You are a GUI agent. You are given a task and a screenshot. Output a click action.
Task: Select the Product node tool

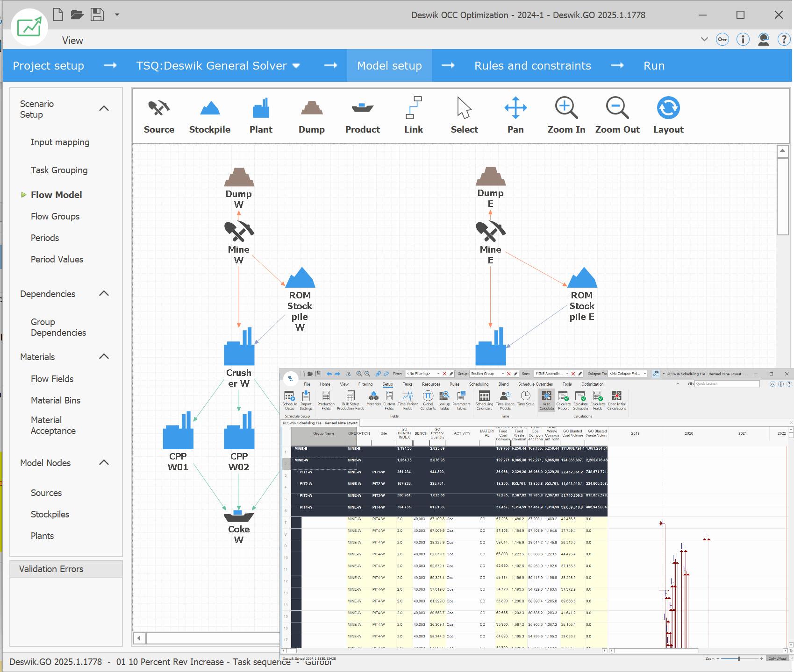pyautogui.click(x=363, y=116)
